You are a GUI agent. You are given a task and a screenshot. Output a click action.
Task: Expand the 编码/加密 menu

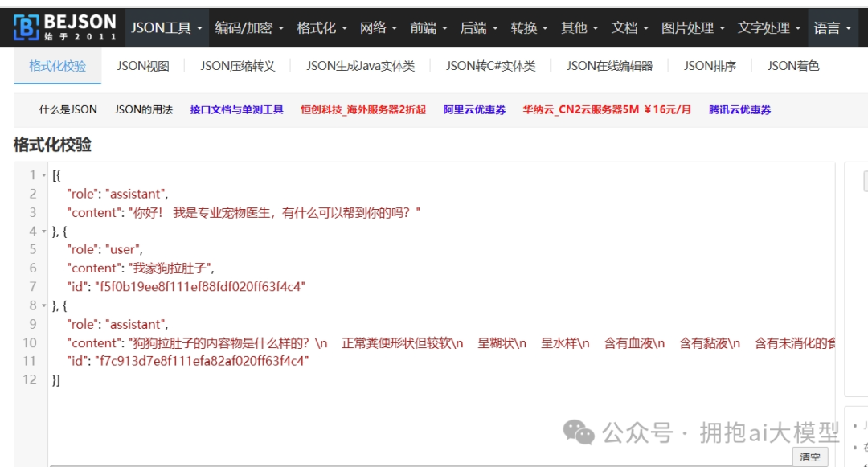click(249, 28)
